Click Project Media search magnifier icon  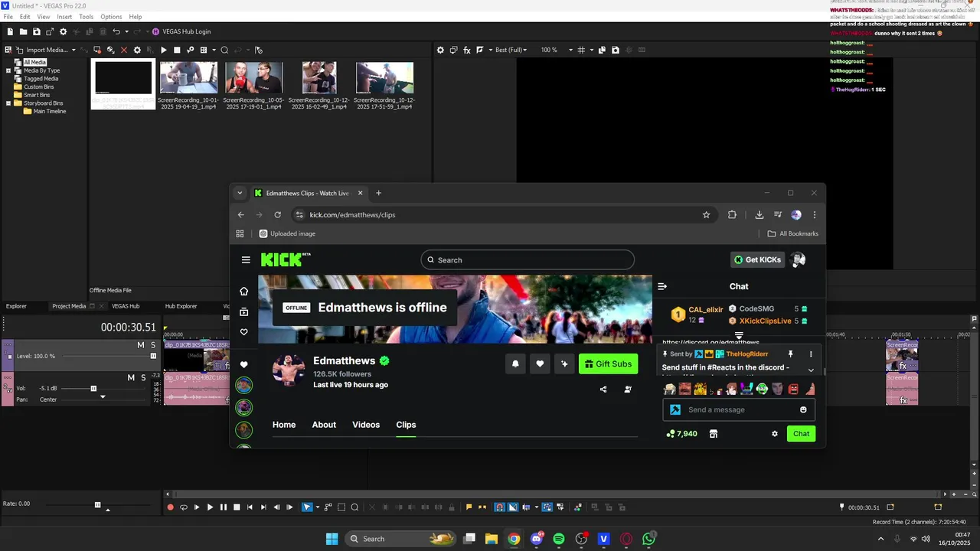coord(224,50)
